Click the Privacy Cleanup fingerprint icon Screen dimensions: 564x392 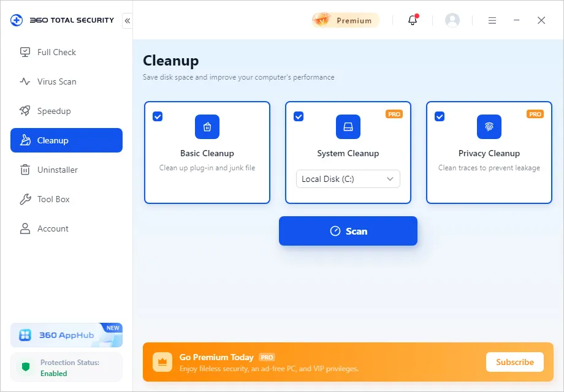pyautogui.click(x=489, y=127)
